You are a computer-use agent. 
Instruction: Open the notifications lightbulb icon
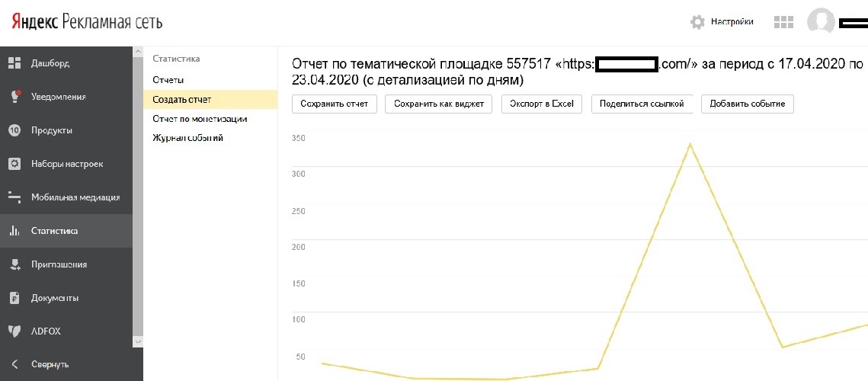coord(14,97)
